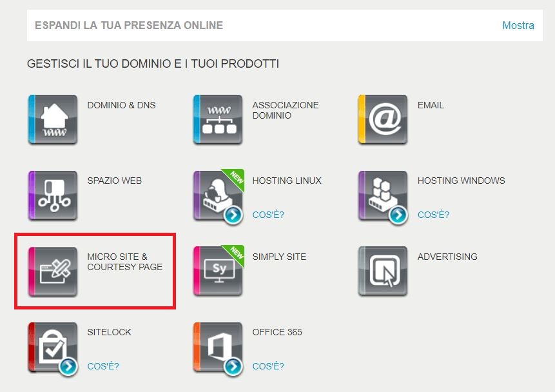Expand the section with the Mostra link

[x=518, y=26]
